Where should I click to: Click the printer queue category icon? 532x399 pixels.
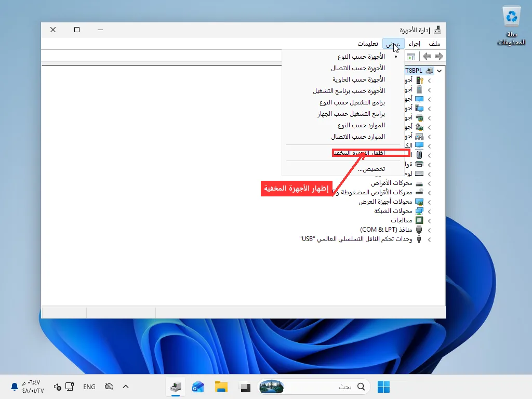[419, 165]
